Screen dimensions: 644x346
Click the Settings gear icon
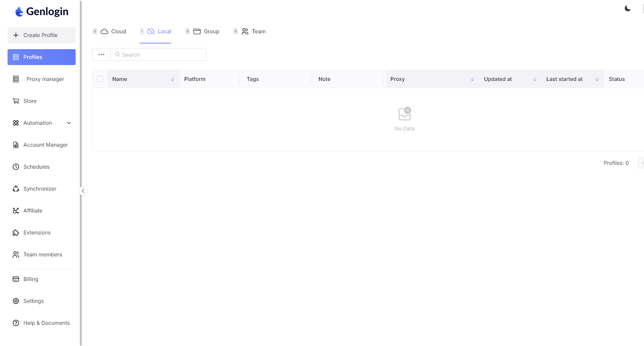[16, 301]
